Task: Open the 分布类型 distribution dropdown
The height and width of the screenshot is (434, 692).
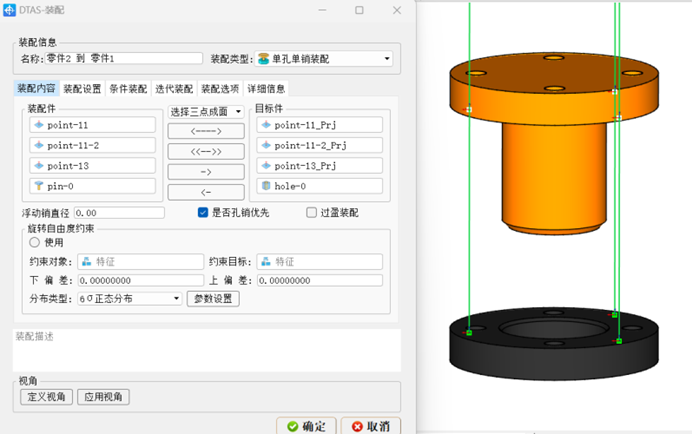Action: [x=177, y=298]
